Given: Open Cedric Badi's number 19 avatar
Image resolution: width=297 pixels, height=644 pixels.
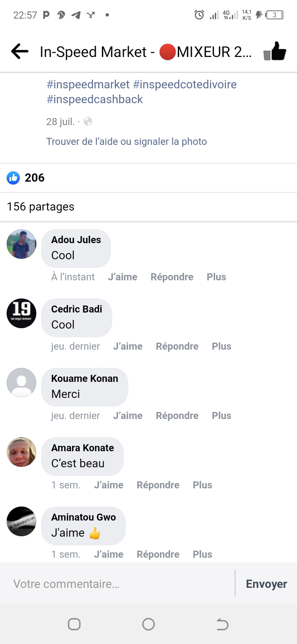Looking at the screenshot, I should coord(21,313).
